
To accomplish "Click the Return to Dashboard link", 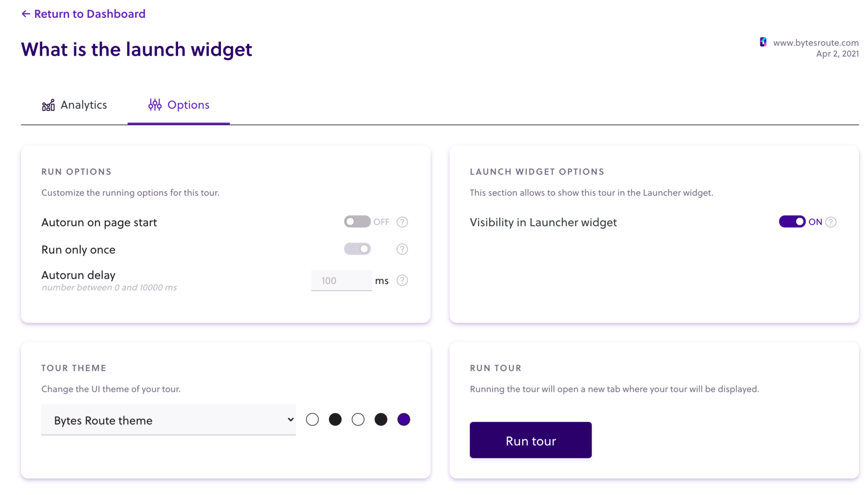I will pos(90,14).
